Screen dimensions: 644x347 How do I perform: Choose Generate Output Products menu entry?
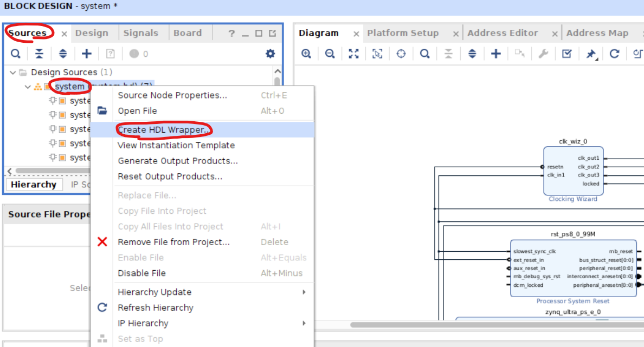pyautogui.click(x=177, y=161)
